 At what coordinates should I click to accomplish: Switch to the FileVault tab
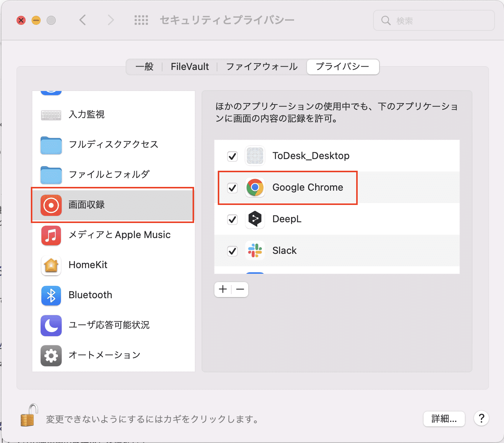click(190, 67)
